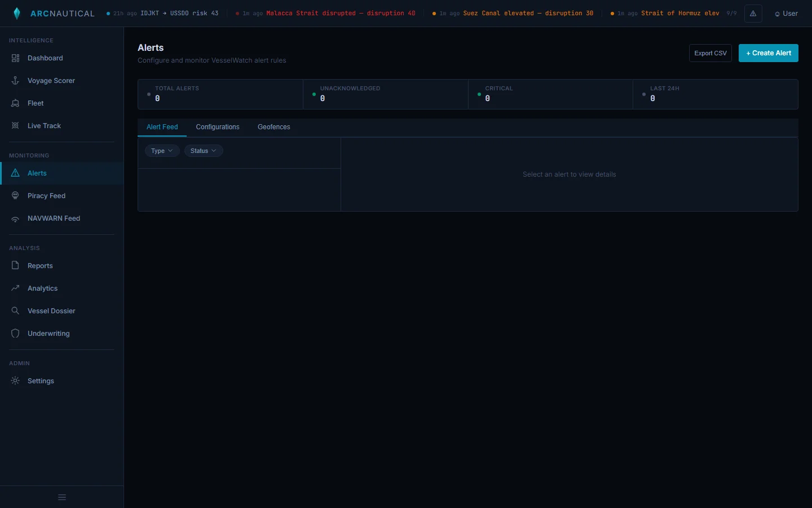Open Fleet using its ship icon
Image resolution: width=812 pixels, height=508 pixels.
click(x=15, y=103)
